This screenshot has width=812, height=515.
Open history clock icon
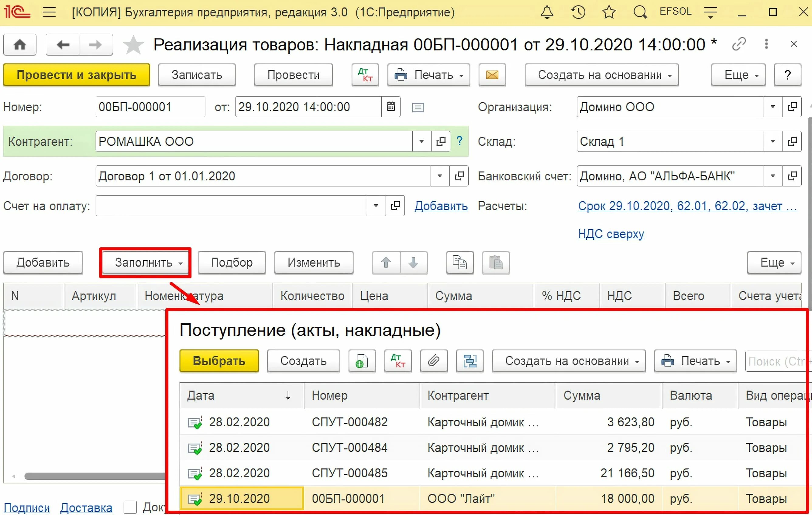click(578, 12)
